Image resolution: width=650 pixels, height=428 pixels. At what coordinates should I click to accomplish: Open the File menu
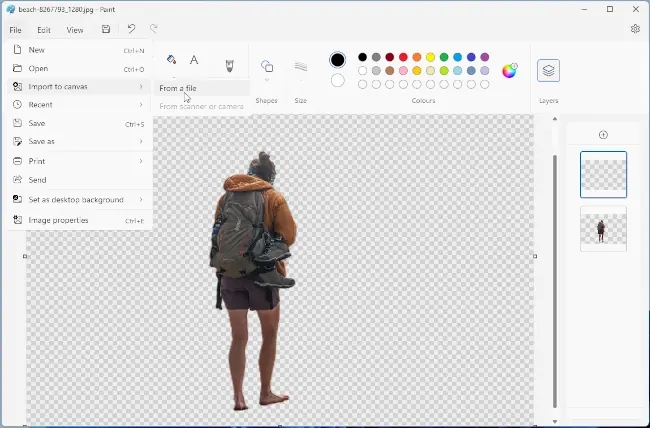(x=15, y=30)
